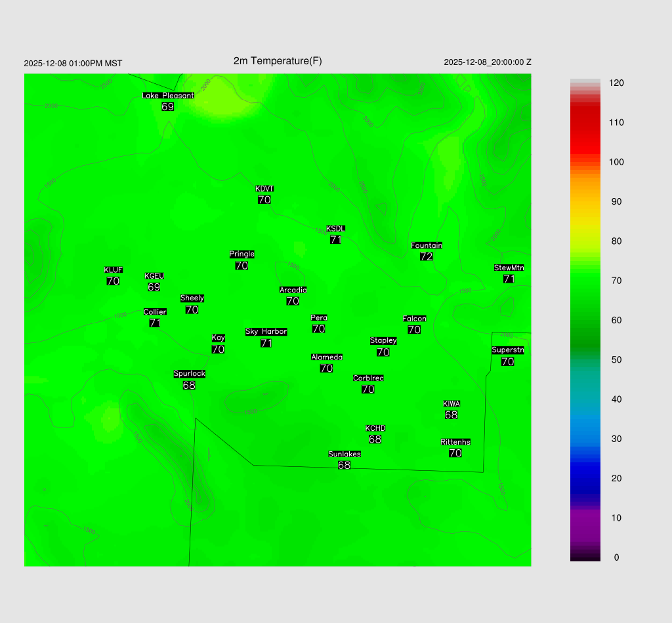This screenshot has height=623, width=672.
Task: Click the KSDL station label
Action: tap(335, 229)
